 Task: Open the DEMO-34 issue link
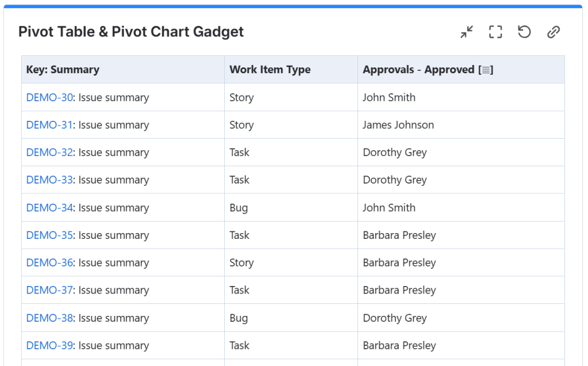click(49, 208)
